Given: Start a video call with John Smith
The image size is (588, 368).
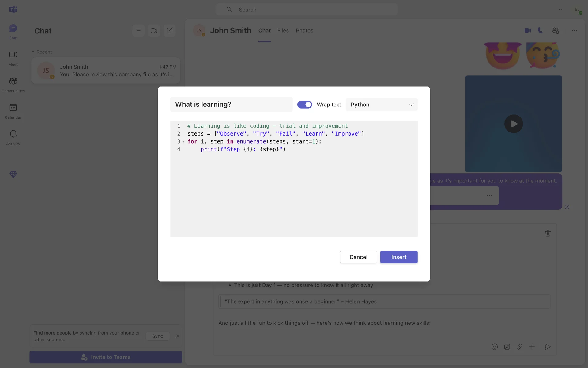Looking at the screenshot, I should point(527,30).
